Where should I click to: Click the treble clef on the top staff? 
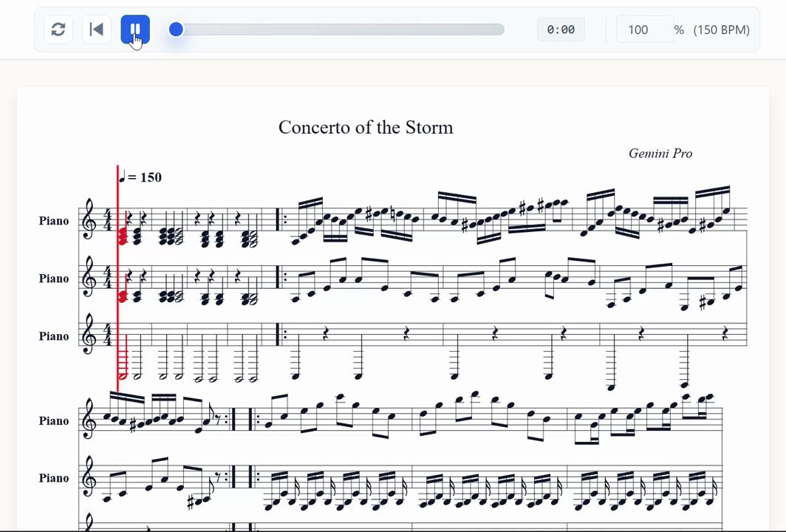[89, 219]
